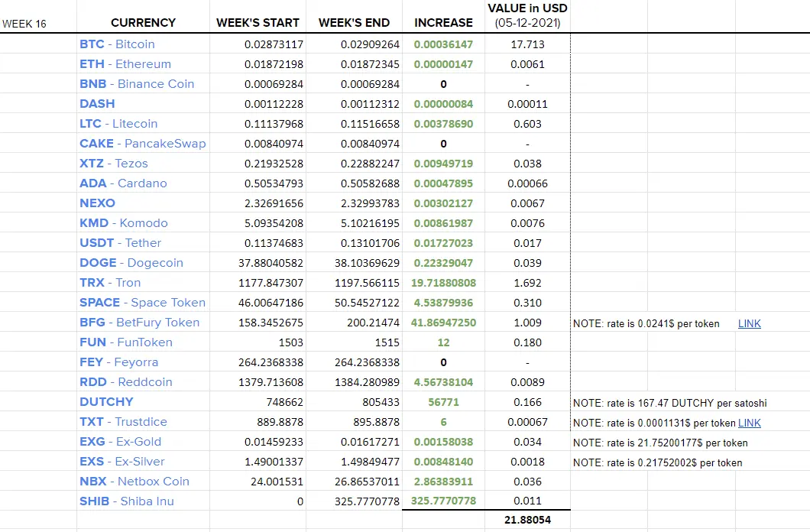Select the total value 21.88054 cell

point(527,520)
